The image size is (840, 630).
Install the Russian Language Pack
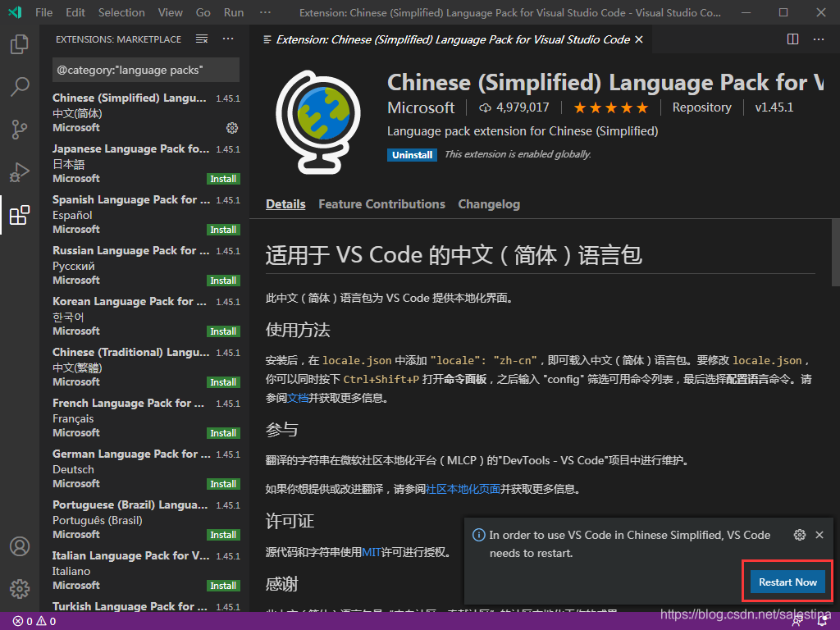coord(223,281)
